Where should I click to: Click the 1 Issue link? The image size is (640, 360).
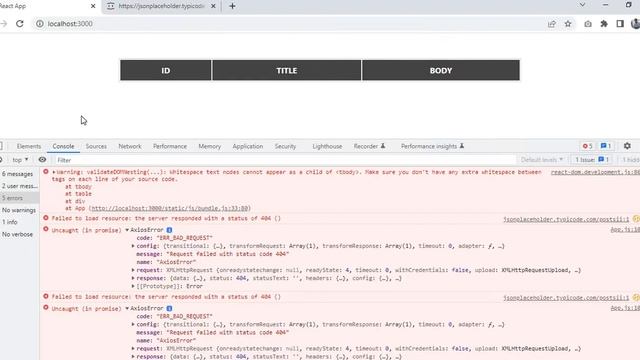point(592,160)
